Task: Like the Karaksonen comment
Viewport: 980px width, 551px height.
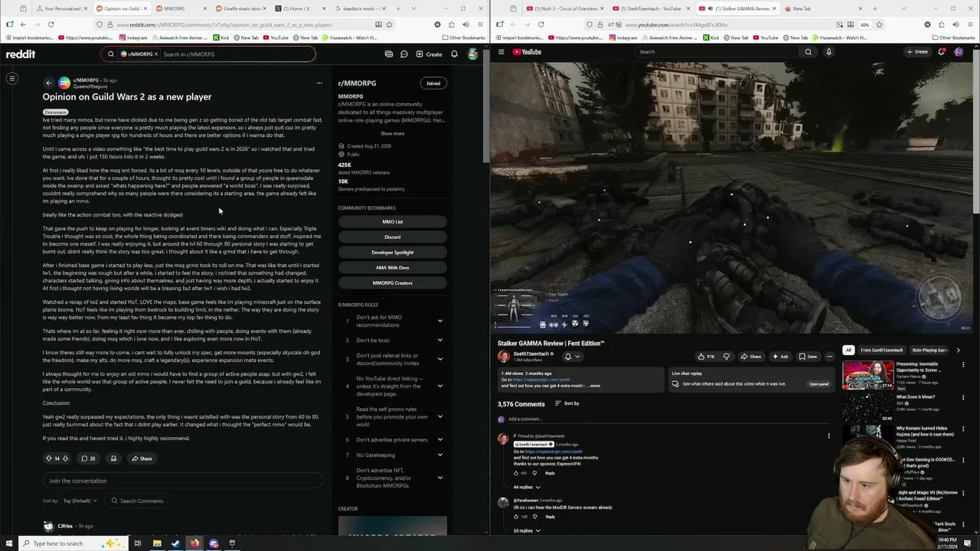Action: coord(516,517)
